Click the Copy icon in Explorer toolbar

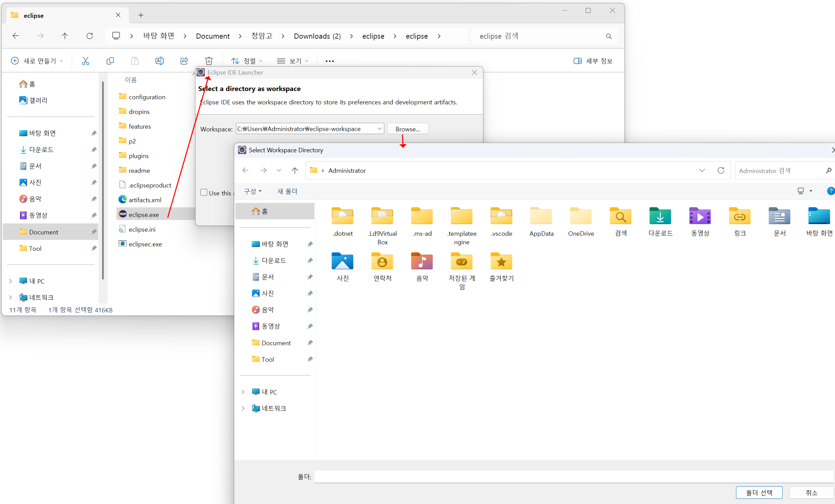tap(110, 61)
